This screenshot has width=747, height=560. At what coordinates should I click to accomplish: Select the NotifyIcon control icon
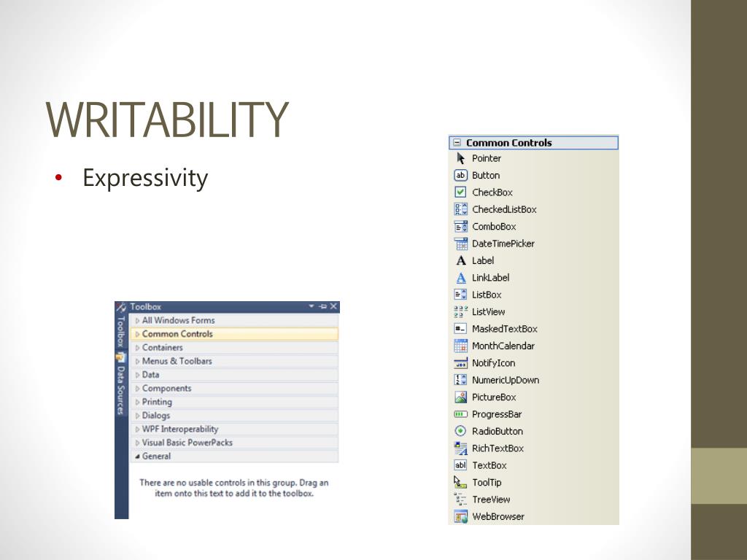(460, 363)
